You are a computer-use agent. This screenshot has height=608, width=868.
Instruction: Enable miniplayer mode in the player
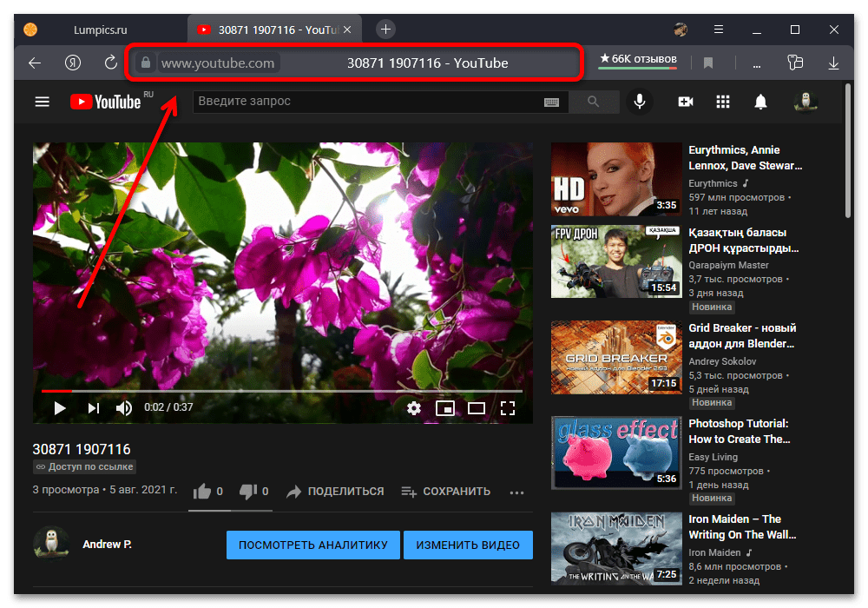[x=445, y=407]
